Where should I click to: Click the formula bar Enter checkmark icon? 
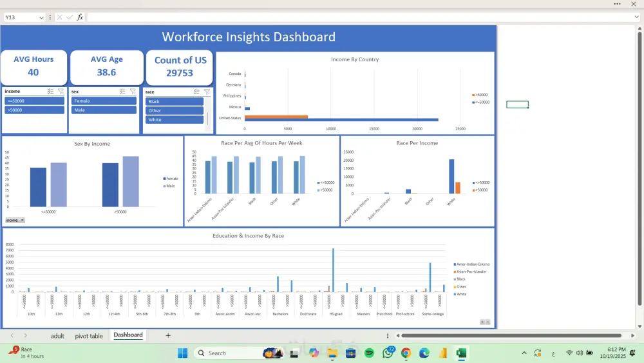(70, 17)
